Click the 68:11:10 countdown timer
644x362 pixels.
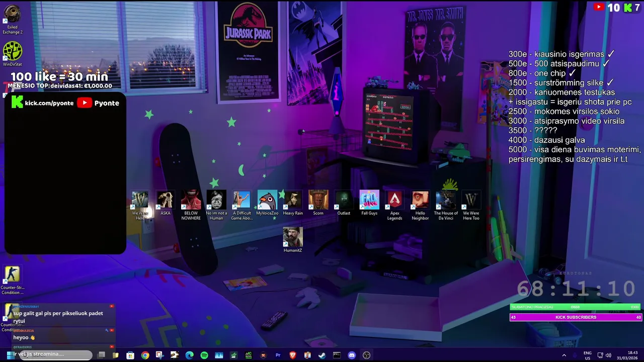(576, 288)
